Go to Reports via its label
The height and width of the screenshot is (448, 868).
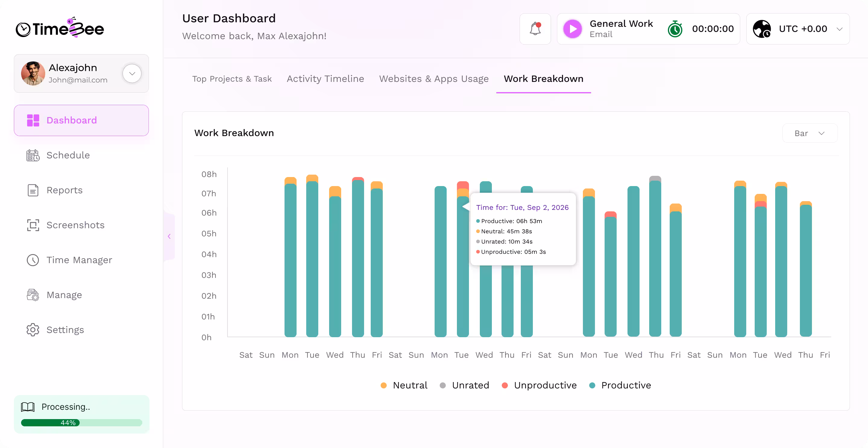[64, 190]
